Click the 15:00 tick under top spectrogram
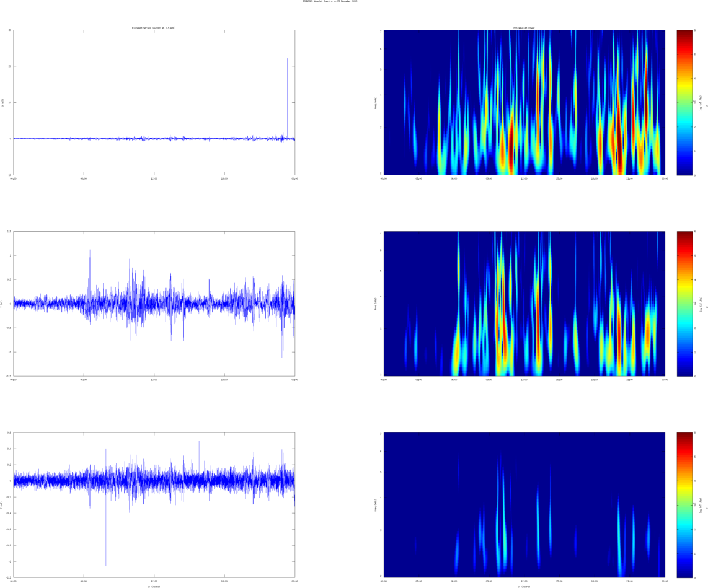Image resolution: width=708 pixels, height=588 pixels. 559,178
